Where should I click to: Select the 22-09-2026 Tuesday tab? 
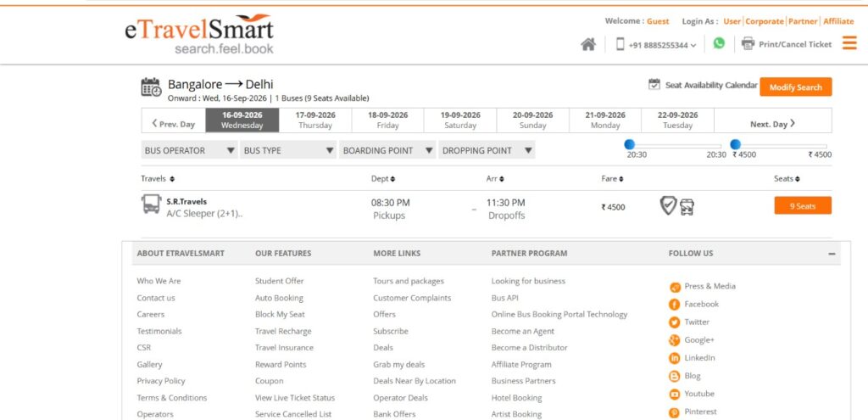click(x=677, y=120)
